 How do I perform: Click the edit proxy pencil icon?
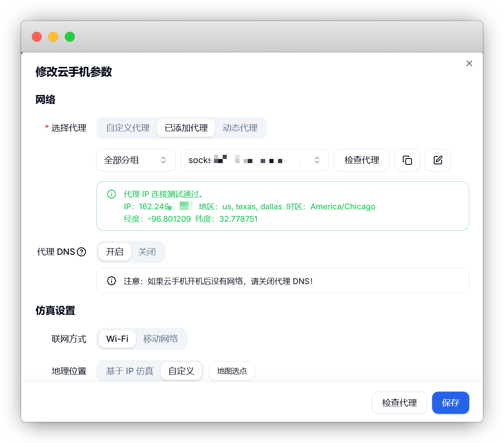tap(438, 160)
